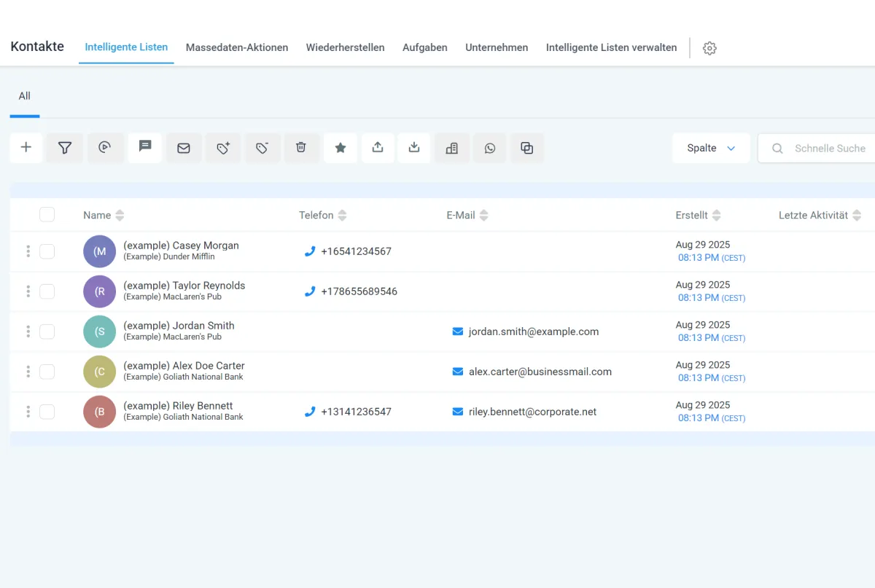The image size is (875, 588).
Task: Click the remove tag icon
Action: [x=262, y=148]
